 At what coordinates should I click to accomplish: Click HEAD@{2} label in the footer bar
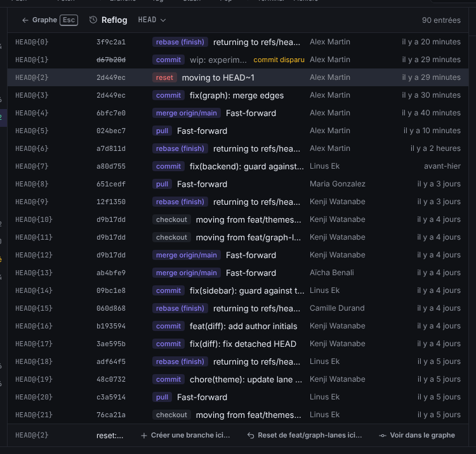tap(32, 435)
